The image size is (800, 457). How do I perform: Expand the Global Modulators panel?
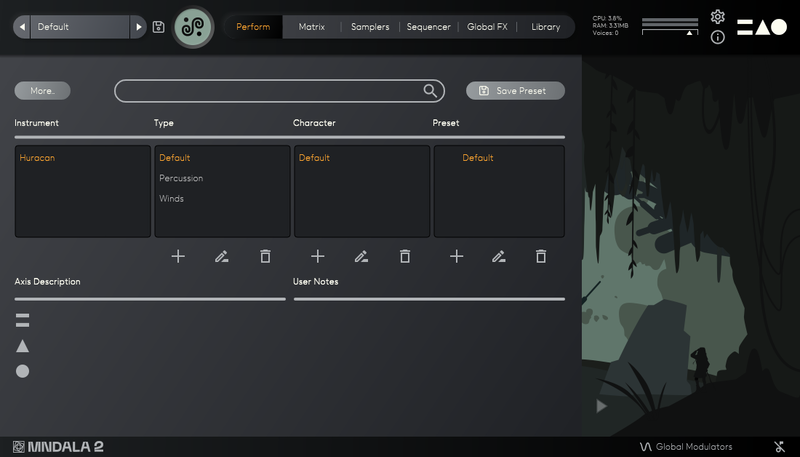coord(686,446)
